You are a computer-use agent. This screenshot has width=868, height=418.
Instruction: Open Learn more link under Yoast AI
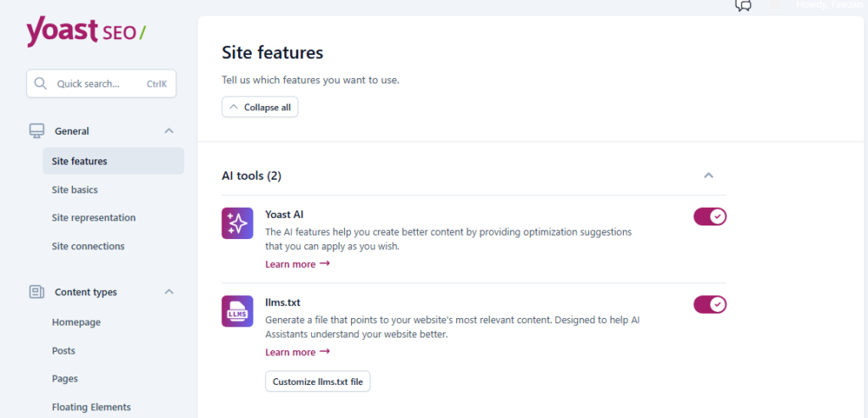pos(297,265)
